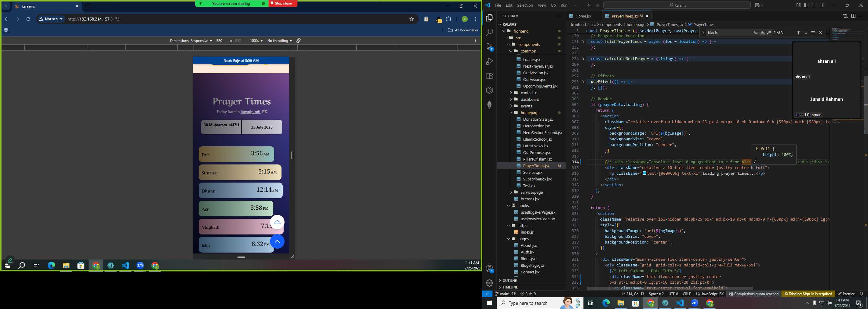Image resolution: width=868 pixels, height=309 pixels.
Task: Open the Accounts icon in activity bar
Action: [x=489, y=269]
